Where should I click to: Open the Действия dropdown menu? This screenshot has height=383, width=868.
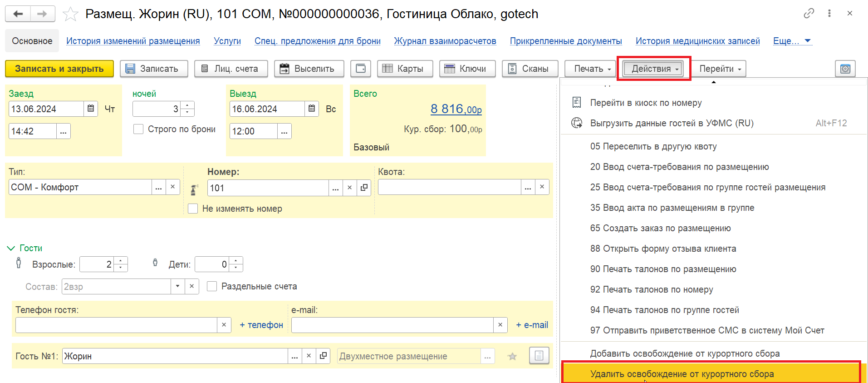(x=653, y=69)
